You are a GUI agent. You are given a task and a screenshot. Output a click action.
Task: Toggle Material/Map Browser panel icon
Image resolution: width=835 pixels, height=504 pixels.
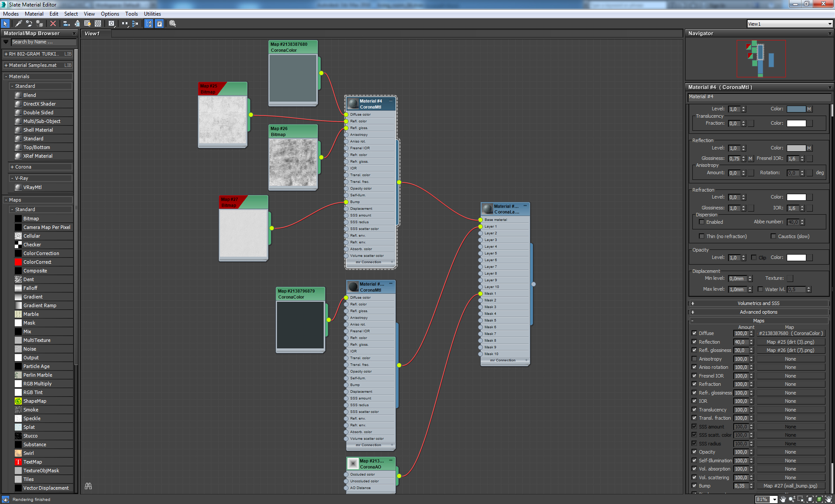(149, 23)
